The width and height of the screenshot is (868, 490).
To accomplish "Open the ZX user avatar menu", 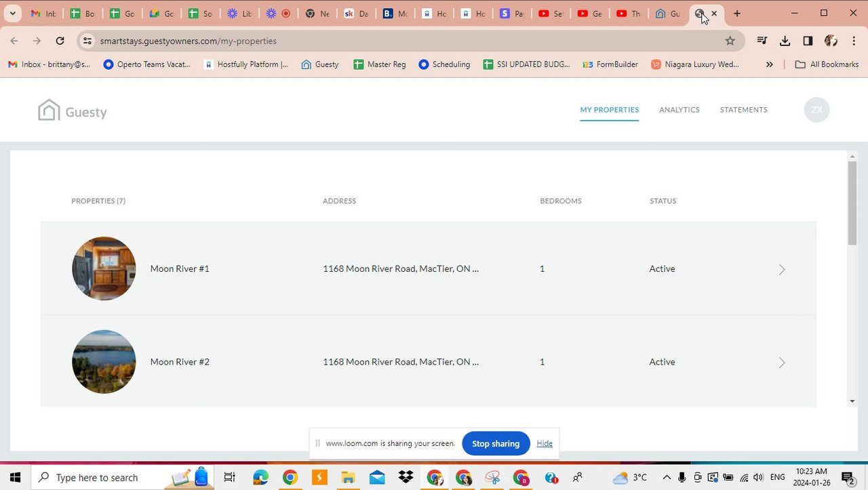I will [x=816, y=110].
